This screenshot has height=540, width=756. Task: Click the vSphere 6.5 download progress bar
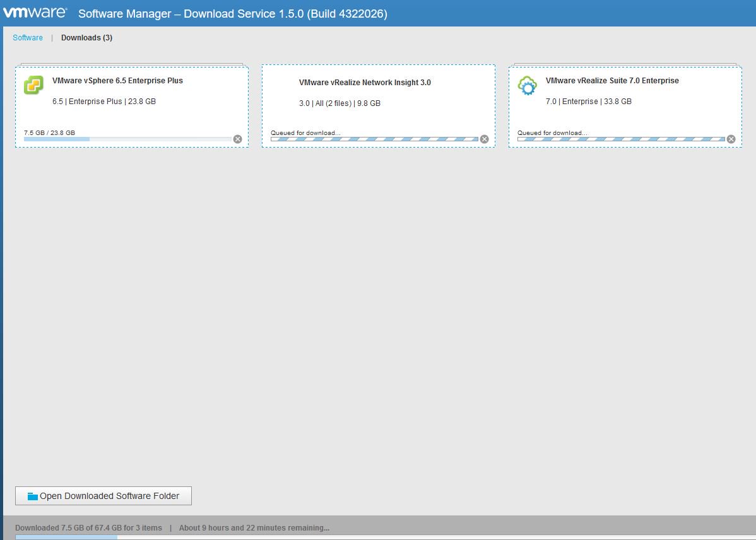click(127, 139)
